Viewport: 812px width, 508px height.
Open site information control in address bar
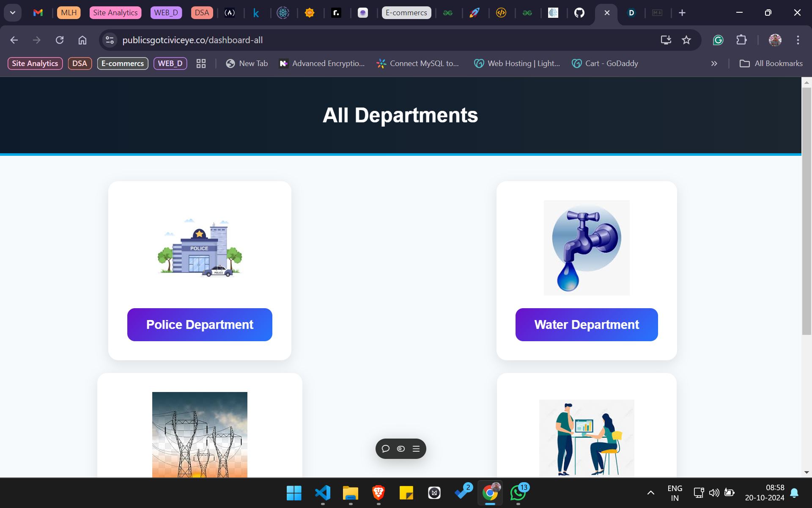110,40
